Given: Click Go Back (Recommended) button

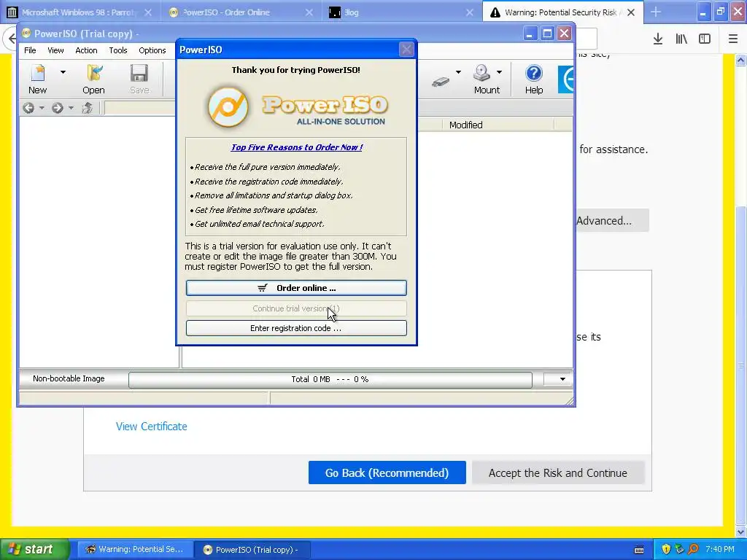Looking at the screenshot, I should pos(387,472).
